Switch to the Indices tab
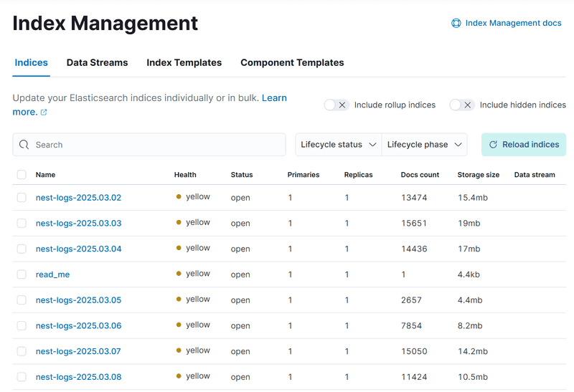The height and width of the screenshot is (392, 574). click(31, 62)
